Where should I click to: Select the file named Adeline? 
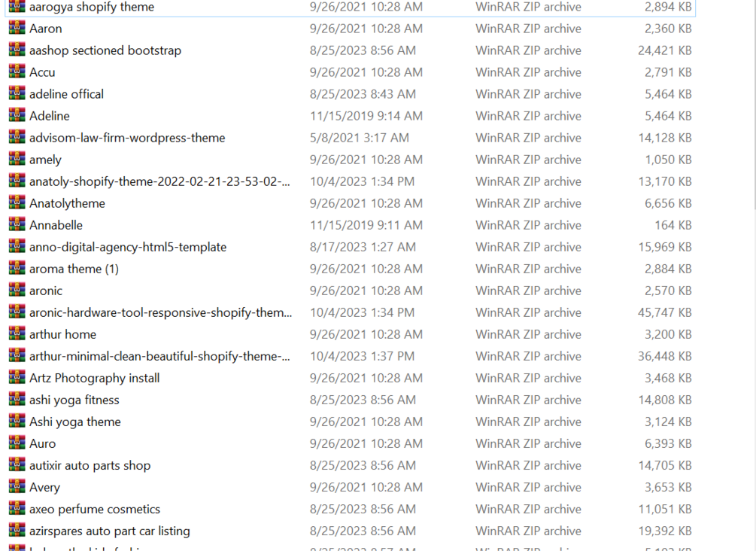pyautogui.click(x=49, y=116)
